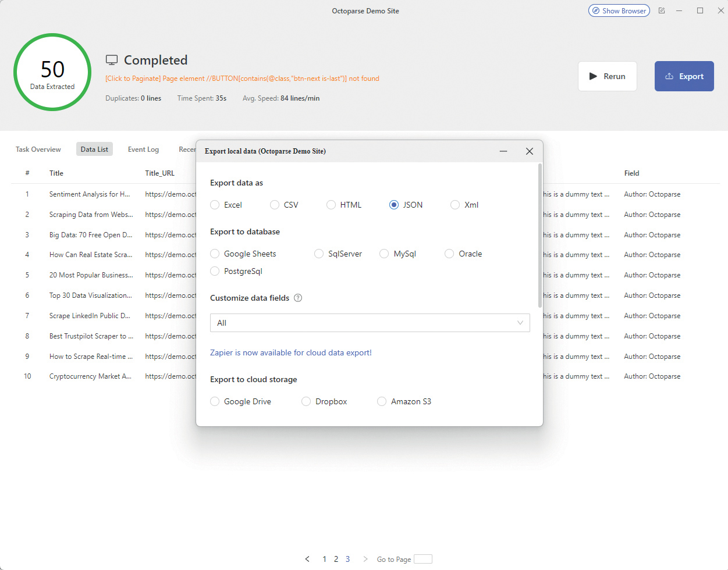Click row 'How to Scrape Real-time ...'
The height and width of the screenshot is (570, 728).
click(x=91, y=357)
